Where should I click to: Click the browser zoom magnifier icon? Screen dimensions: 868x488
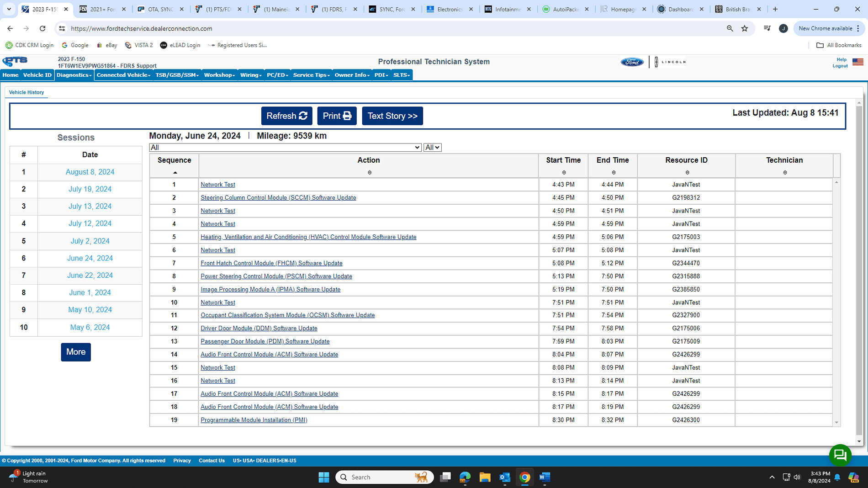pos(730,28)
